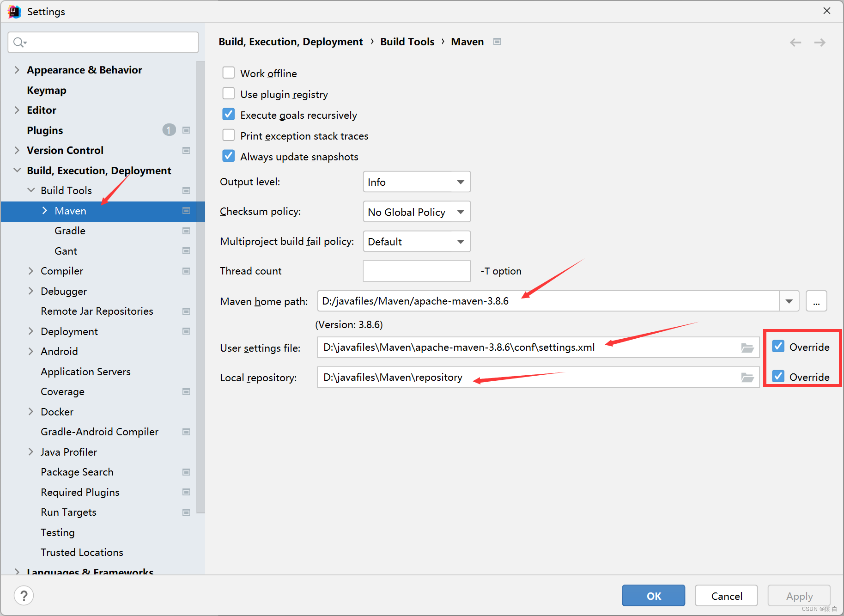Viewport: 844px width, 616px height.
Task: Enable Print exception stack traces
Action: click(229, 135)
